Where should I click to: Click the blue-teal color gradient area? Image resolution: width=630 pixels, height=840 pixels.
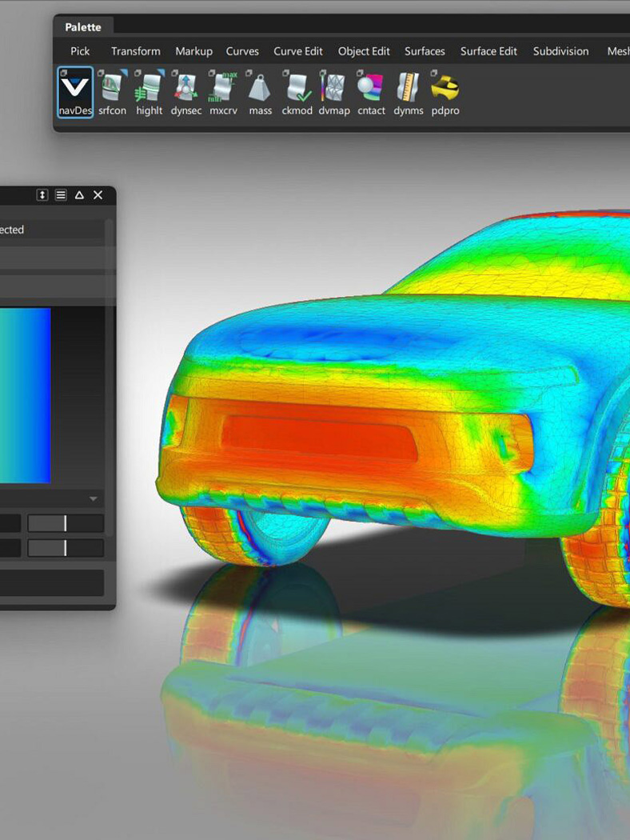coord(25,395)
